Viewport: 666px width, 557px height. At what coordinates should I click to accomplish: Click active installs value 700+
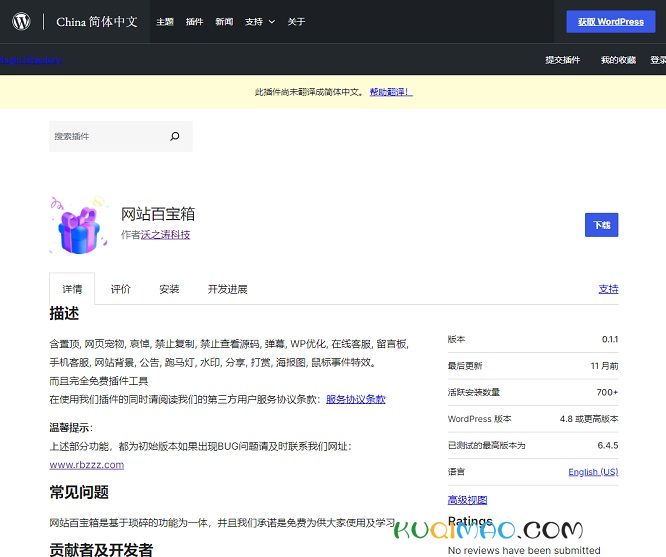(x=607, y=392)
